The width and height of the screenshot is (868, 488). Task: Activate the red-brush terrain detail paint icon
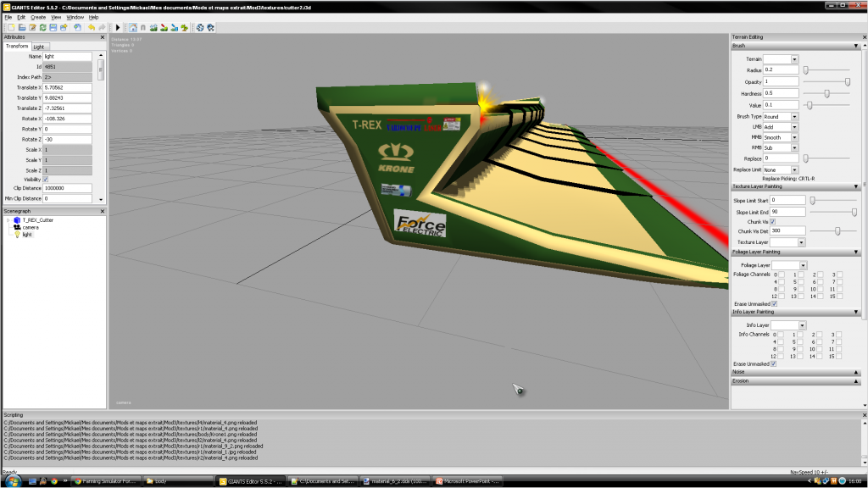(x=164, y=27)
